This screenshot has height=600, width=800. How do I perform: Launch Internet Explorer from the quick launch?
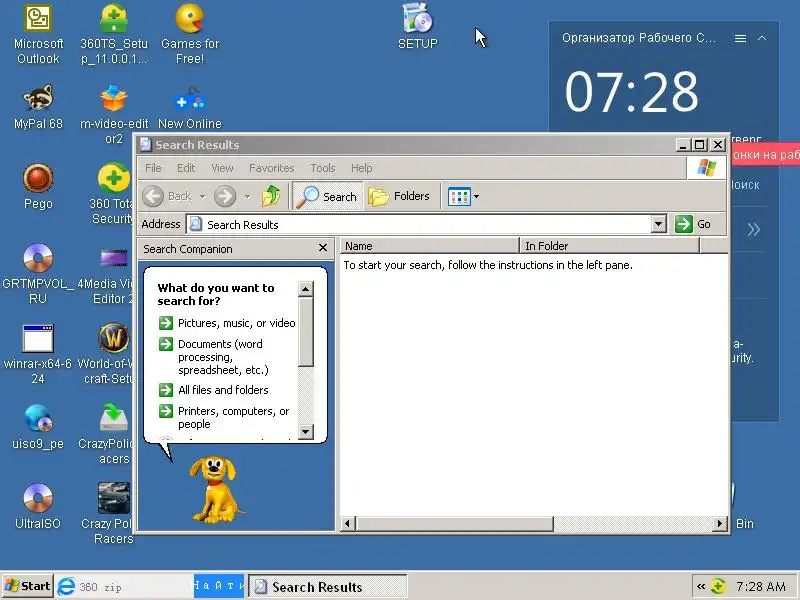coord(66,587)
